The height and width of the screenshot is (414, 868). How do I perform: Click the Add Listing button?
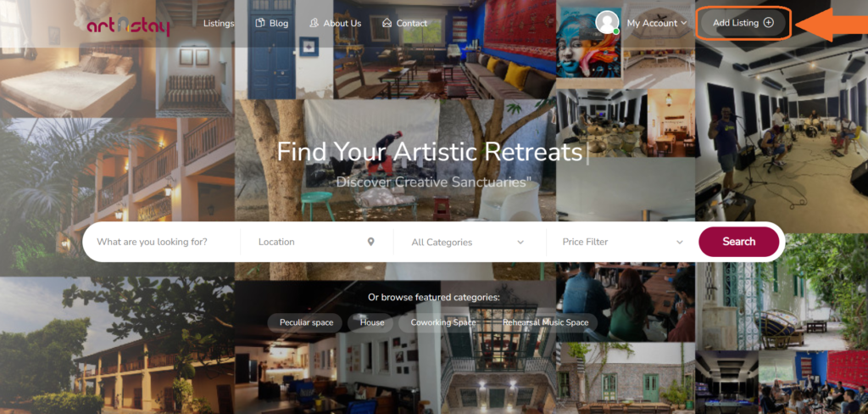(743, 23)
